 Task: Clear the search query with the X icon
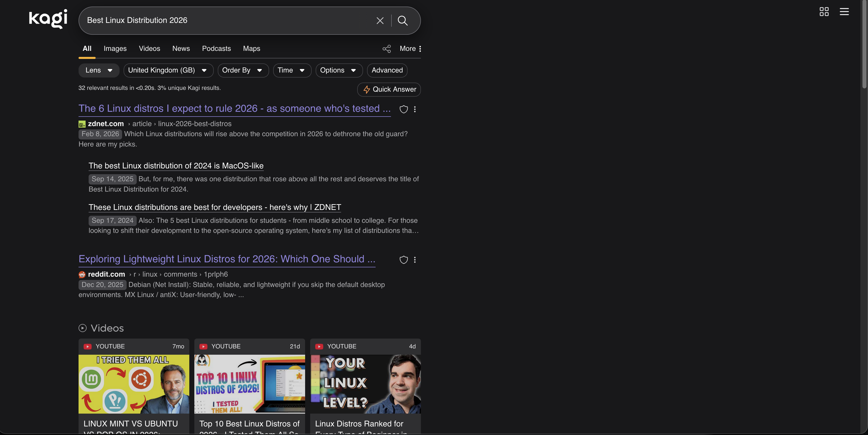coord(380,21)
